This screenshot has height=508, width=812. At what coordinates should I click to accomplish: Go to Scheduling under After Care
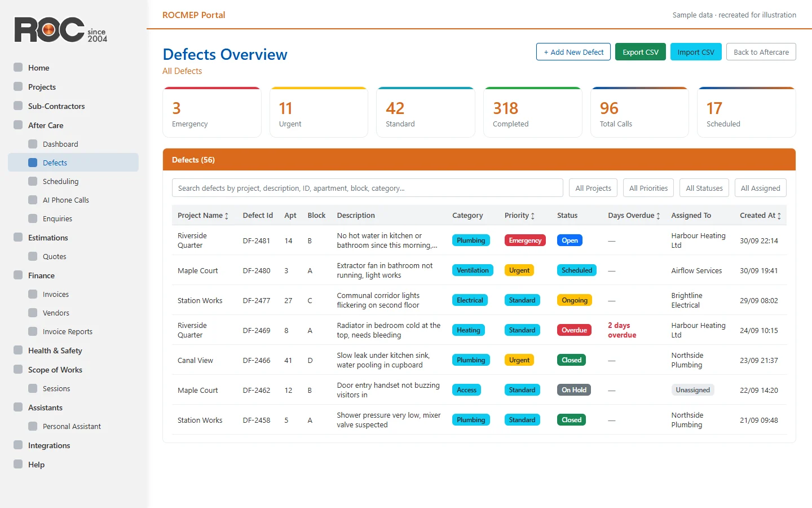tap(73, 181)
